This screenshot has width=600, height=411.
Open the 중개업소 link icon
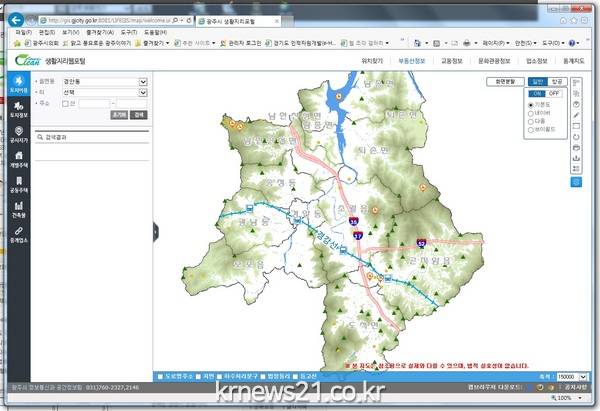19,235
